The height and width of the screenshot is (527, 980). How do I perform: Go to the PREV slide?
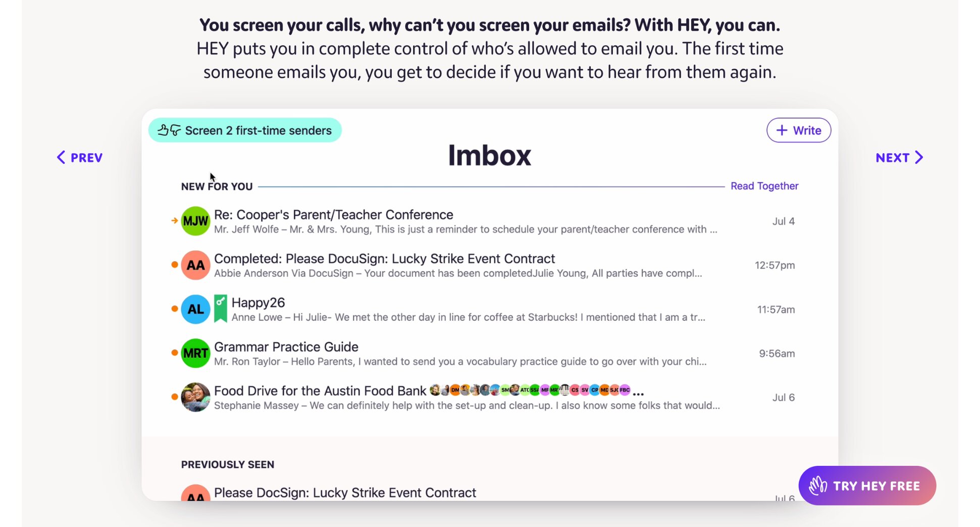tap(80, 158)
